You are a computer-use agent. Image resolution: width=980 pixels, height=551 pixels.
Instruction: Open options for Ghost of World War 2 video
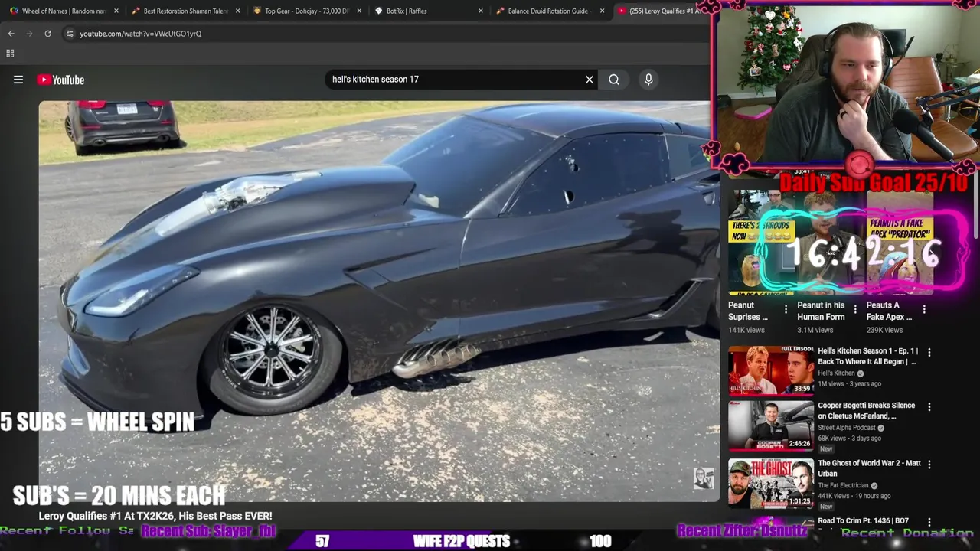[929, 465]
